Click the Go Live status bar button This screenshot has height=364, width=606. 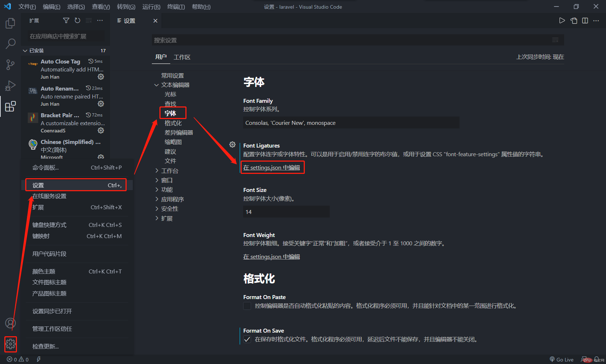coord(562,360)
